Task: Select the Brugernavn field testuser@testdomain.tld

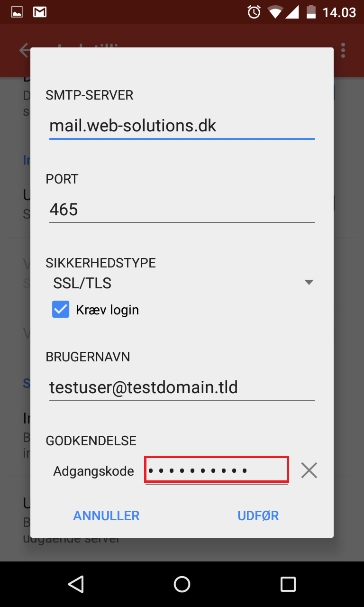Action: point(182,387)
